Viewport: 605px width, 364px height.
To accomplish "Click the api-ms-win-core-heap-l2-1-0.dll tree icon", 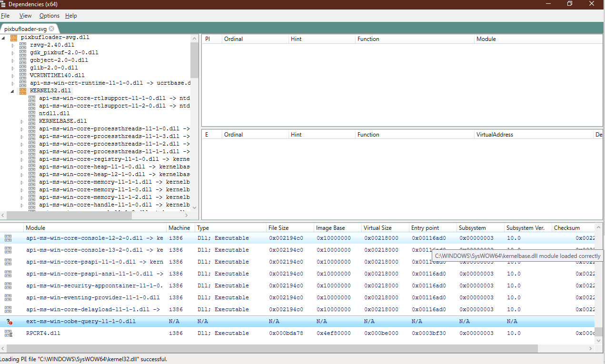I will (32, 174).
